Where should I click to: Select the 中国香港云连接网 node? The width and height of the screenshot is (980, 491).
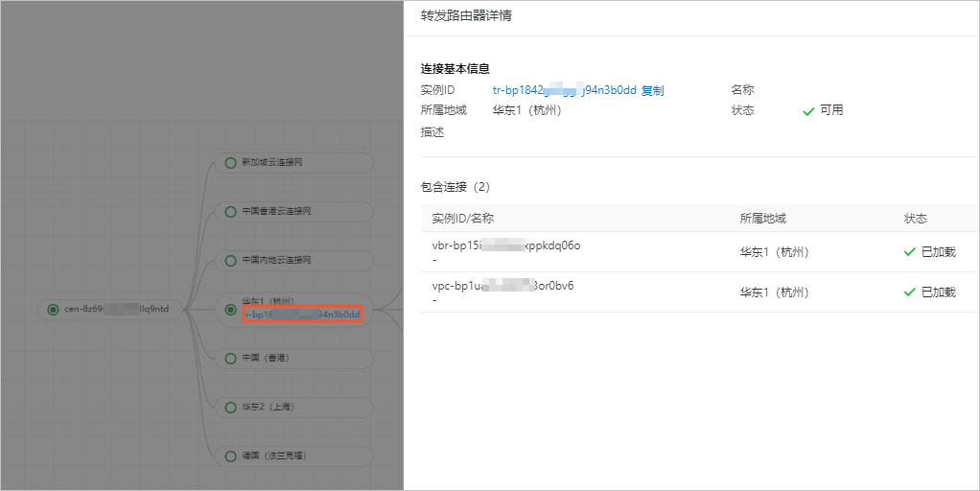293,212
